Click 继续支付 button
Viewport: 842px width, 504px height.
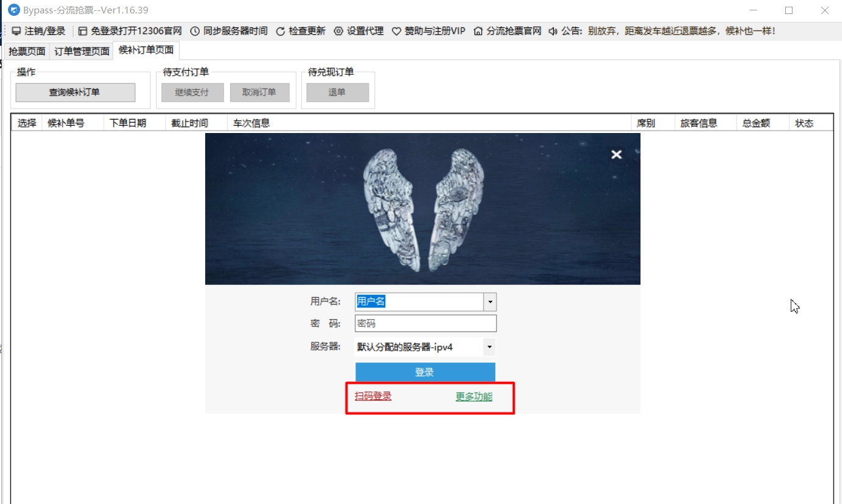point(192,92)
